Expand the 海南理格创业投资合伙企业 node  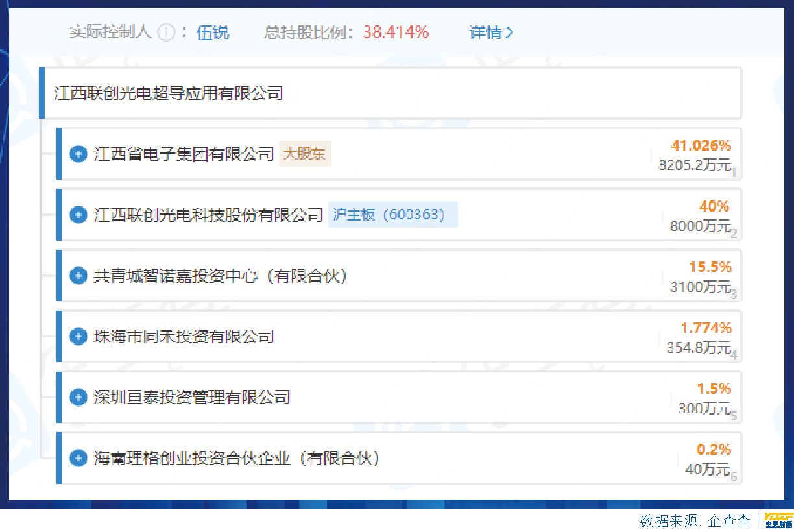(78, 458)
